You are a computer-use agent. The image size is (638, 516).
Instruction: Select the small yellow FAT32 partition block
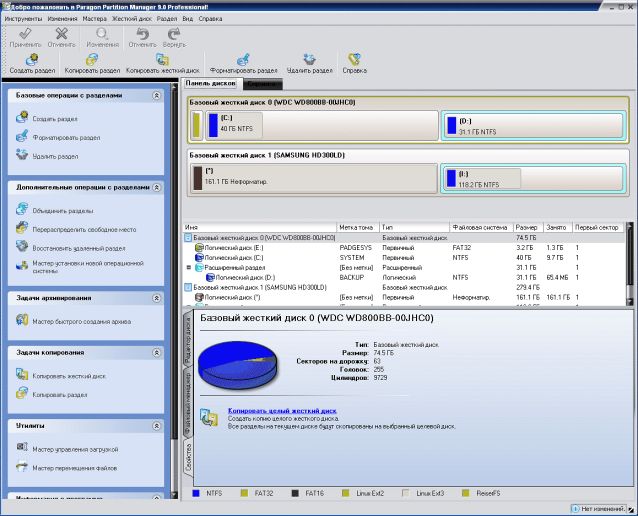[x=196, y=125]
